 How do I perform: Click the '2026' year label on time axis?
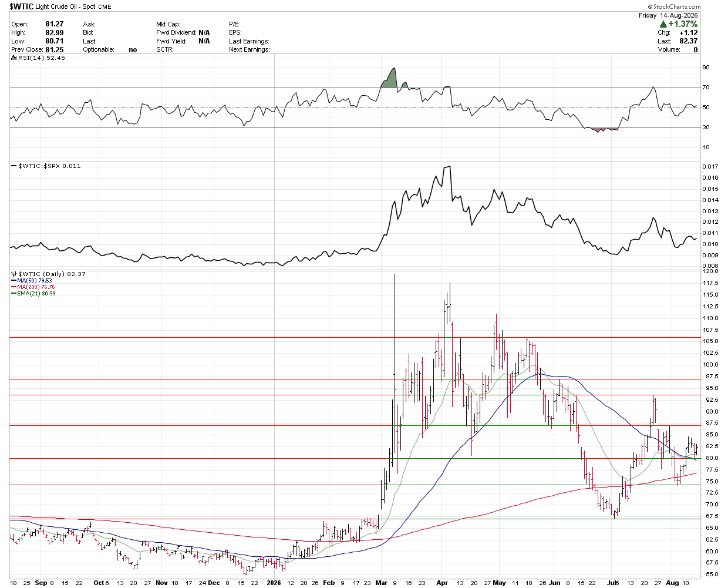click(274, 583)
